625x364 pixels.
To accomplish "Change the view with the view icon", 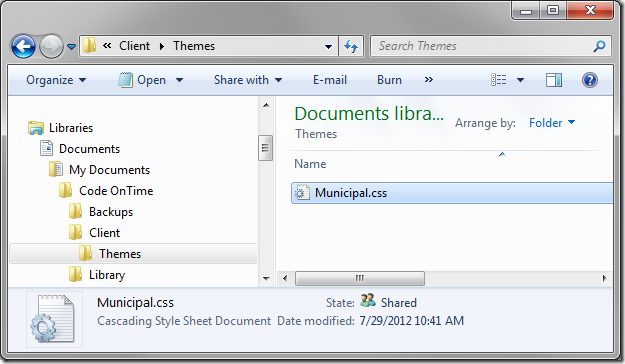I will (x=499, y=80).
